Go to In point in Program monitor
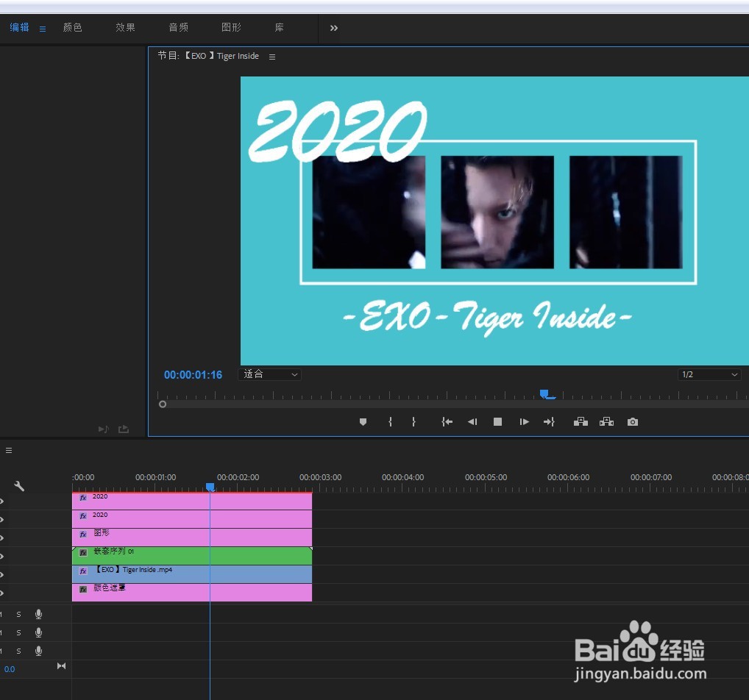The width and height of the screenshot is (749, 700). (447, 421)
